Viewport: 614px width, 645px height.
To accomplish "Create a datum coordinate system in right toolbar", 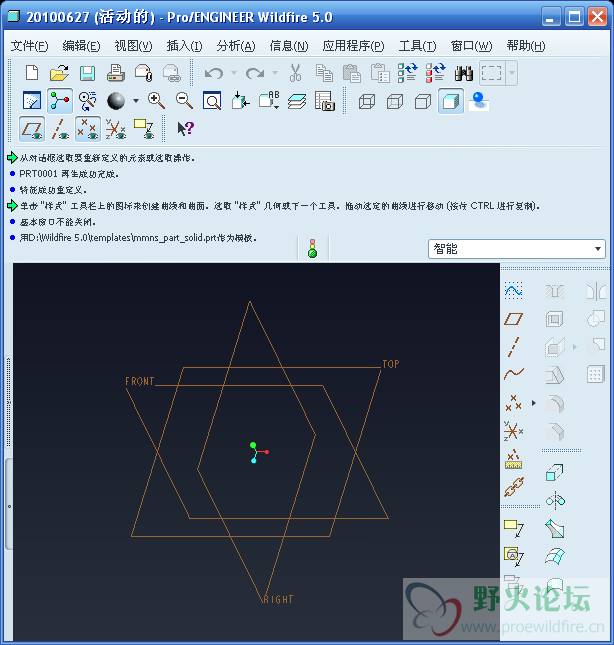I will coord(514,432).
